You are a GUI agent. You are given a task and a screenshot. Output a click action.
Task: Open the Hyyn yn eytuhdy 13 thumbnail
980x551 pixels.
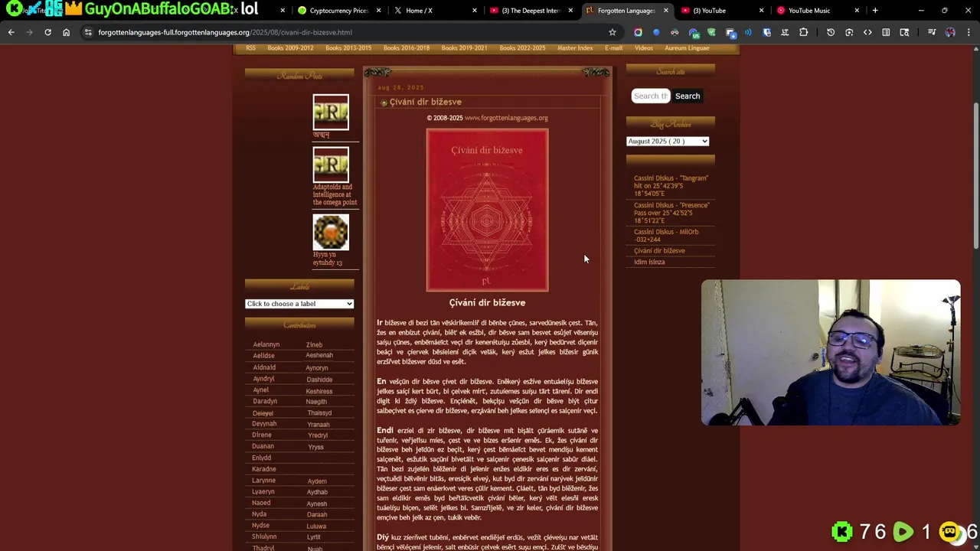pos(331,232)
